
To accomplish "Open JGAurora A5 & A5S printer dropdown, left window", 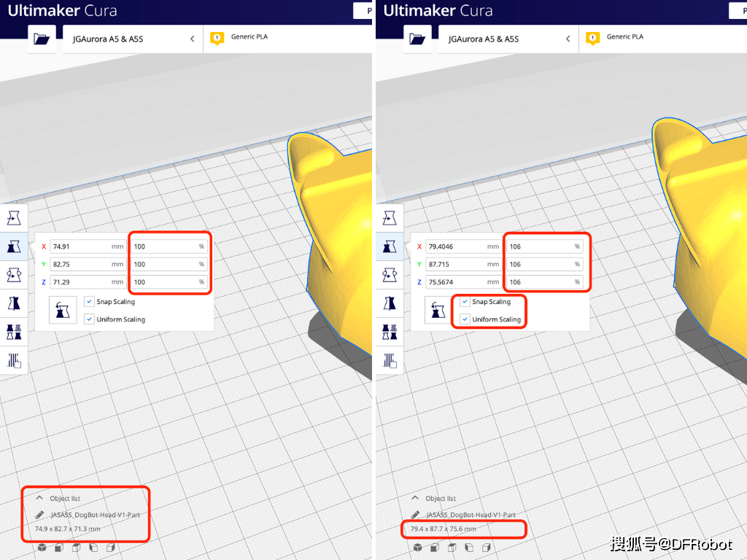I will click(x=133, y=39).
